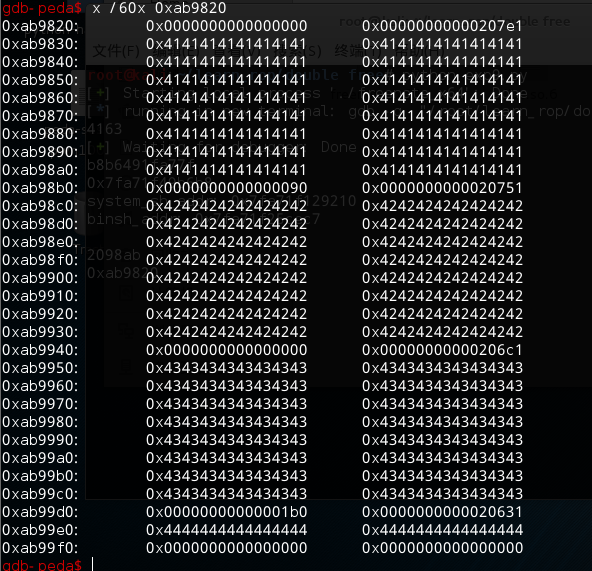The width and height of the screenshot is (592, 571).
Task: Select address label 0xab99a0:
Action: 40,458
